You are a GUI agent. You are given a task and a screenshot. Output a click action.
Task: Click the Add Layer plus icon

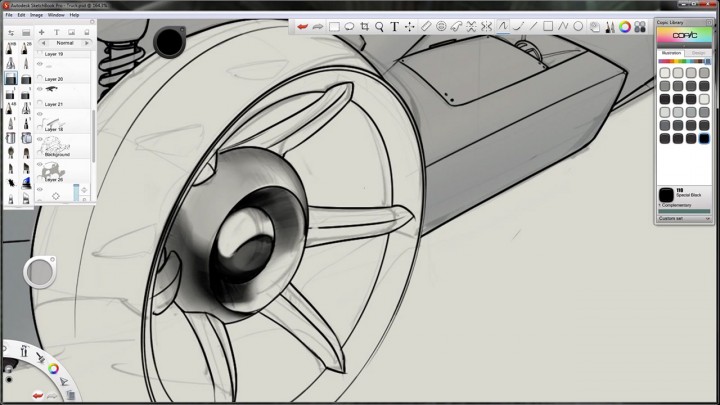pyautogui.click(x=41, y=32)
